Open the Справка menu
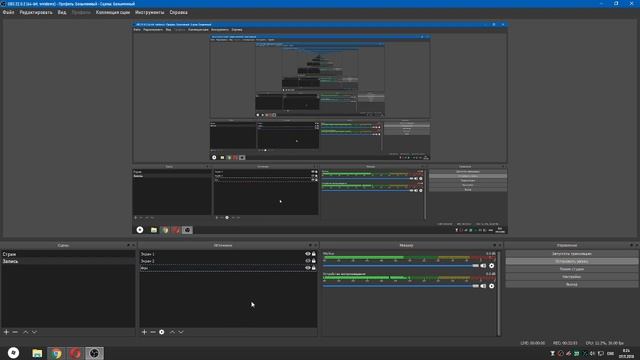Screen dimensions: 640x360 178,12
